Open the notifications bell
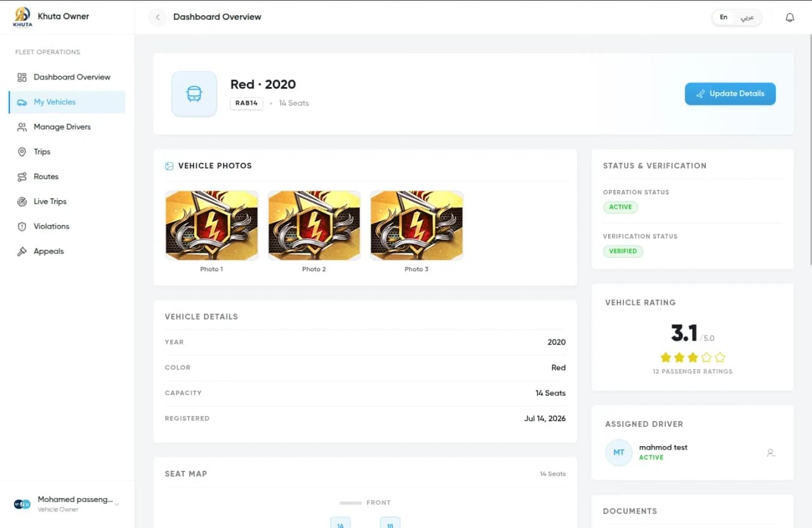This screenshot has height=528, width=812. (x=790, y=17)
